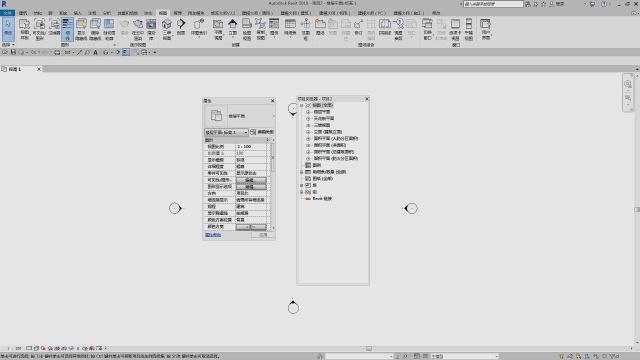Click the Edit button for Graphic Display Options
Image resolution: width=640 pixels, height=360 pixels.
tap(251, 187)
